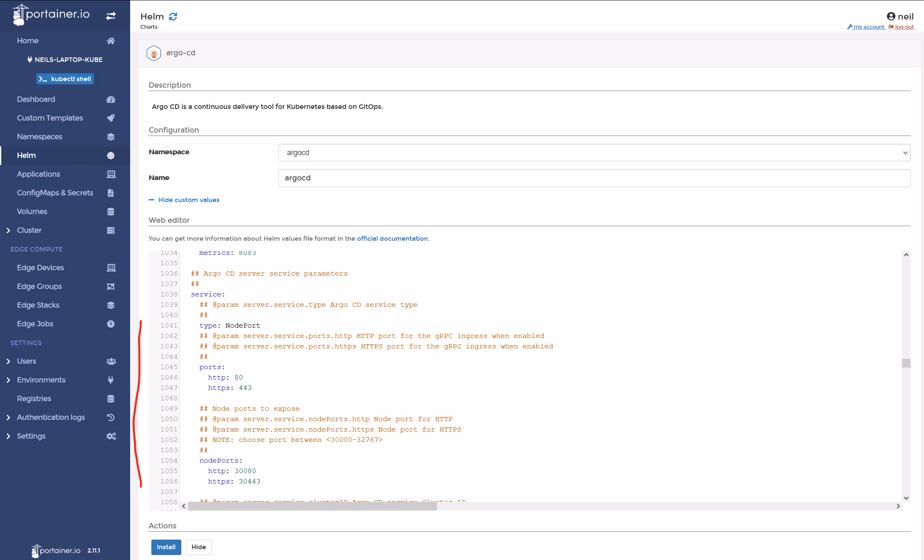Open ConfigMaps & Secrets

coord(55,193)
